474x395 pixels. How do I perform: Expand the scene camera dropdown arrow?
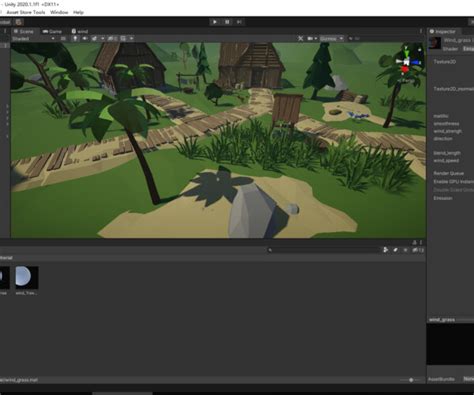coord(316,39)
